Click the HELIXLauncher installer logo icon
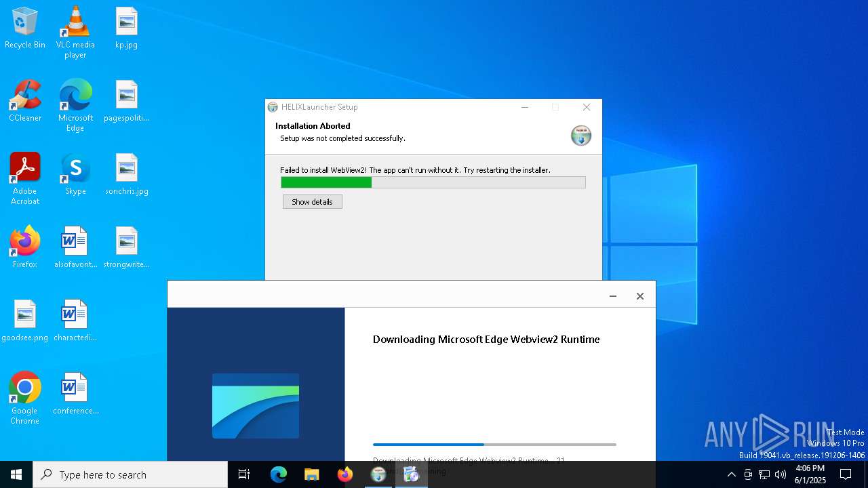 tap(581, 136)
